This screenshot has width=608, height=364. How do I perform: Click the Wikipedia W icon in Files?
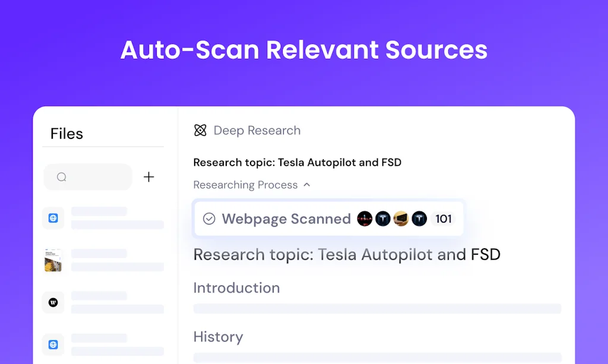pos(53,302)
